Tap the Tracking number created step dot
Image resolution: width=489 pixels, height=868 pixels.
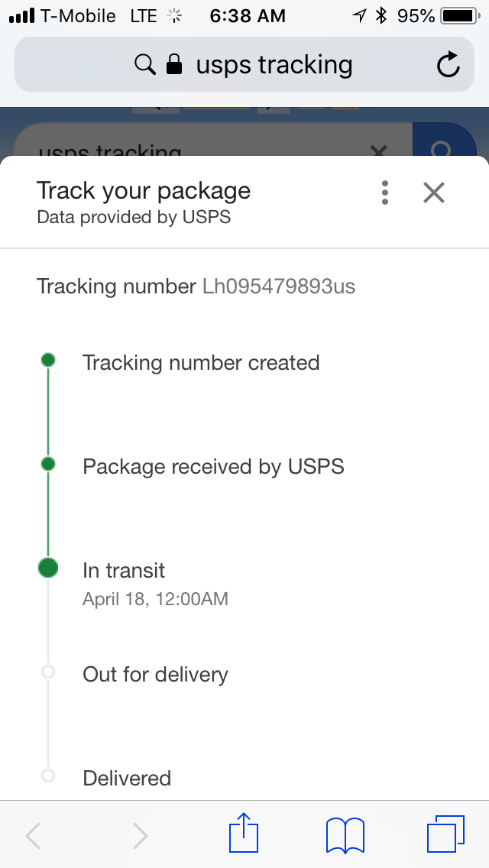coord(48,360)
